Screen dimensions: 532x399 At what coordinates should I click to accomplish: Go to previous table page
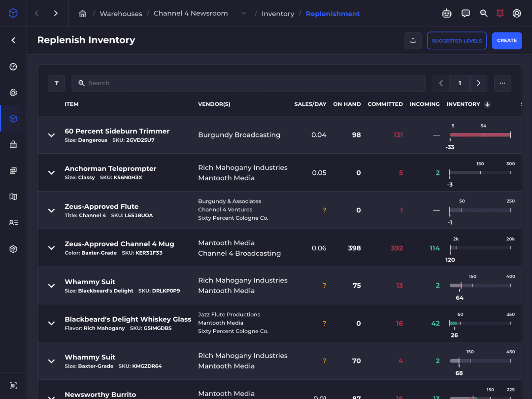[x=441, y=83]
